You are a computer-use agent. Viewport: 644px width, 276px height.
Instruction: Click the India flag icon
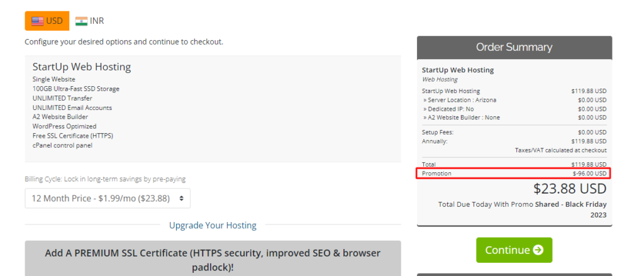pyautogui.click(x=81, y=21)
